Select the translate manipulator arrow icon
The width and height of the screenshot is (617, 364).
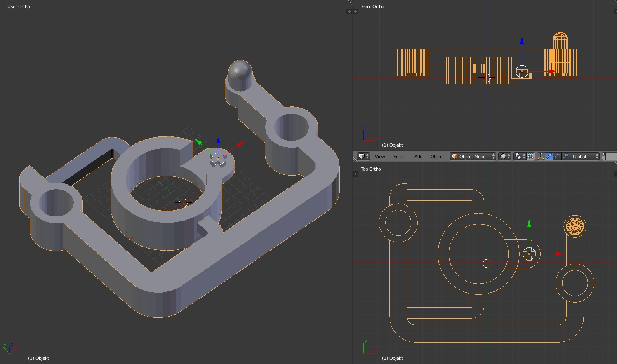(549, 157)
